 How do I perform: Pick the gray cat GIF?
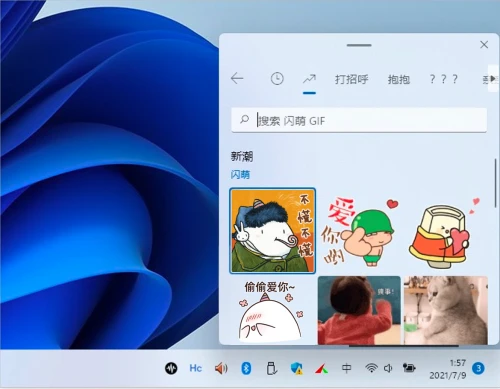[x=446, y=310]
